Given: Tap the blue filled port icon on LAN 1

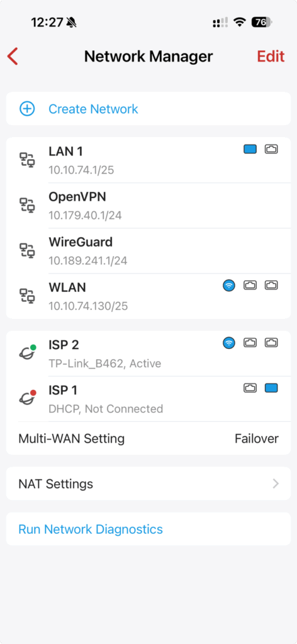Looking at the screenshot, I should coord(250,148).
